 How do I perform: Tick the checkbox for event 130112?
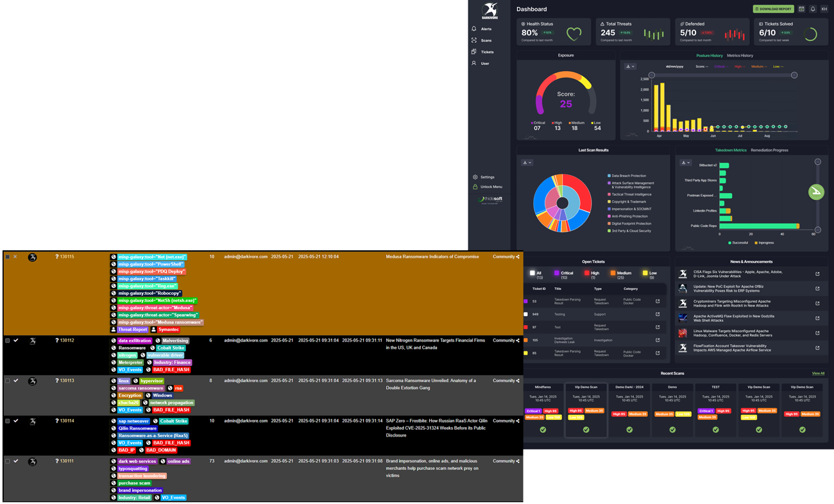pos(8,340)
